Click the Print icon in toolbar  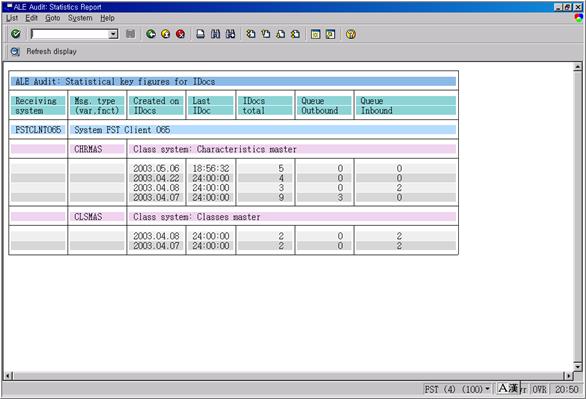click(x=201, y=34)
